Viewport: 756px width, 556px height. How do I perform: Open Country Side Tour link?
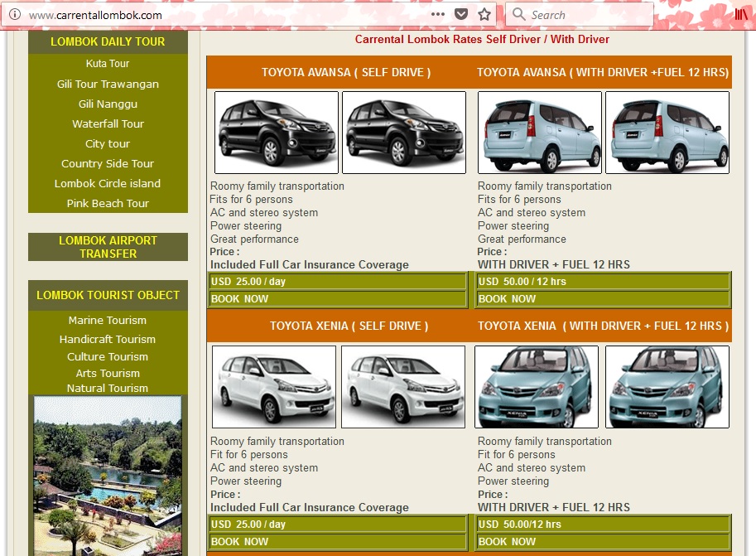108,163
